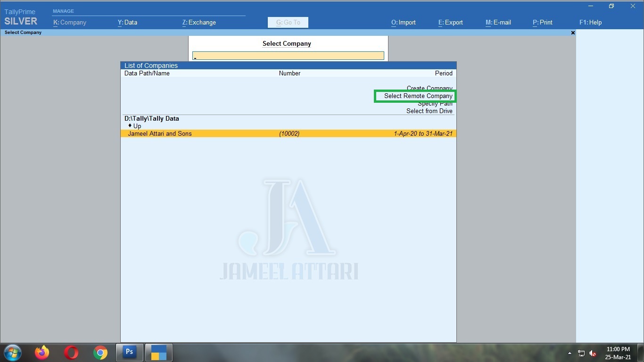Open the network tray icon
The image size is (644, 362).
point(581,353)
